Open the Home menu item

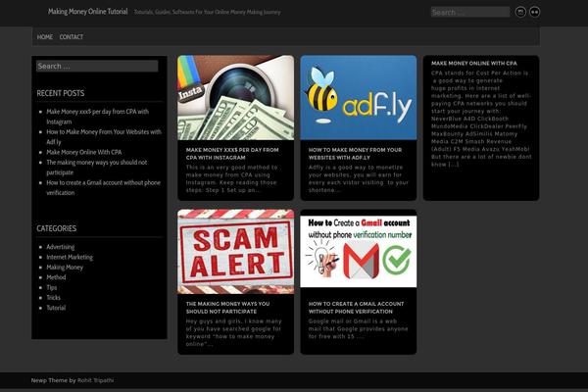tap(45, 37)
